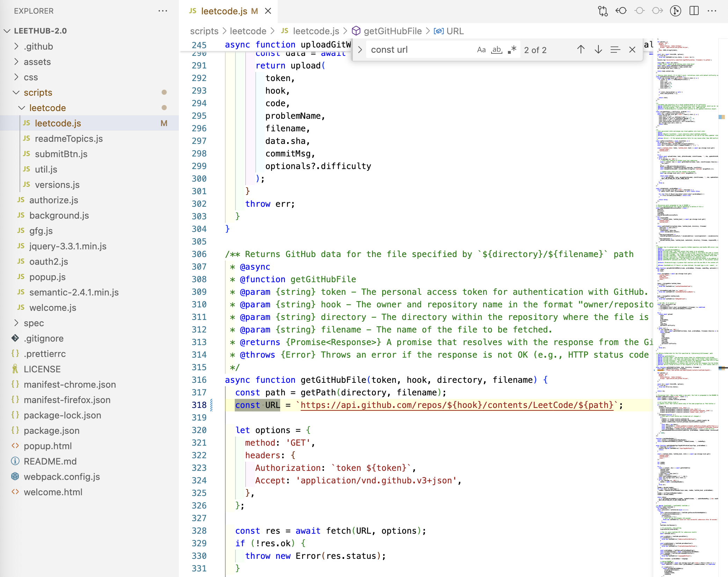Click the minimap code overview
The width and height of the screenshot is (728, 577).
point(685,307)
